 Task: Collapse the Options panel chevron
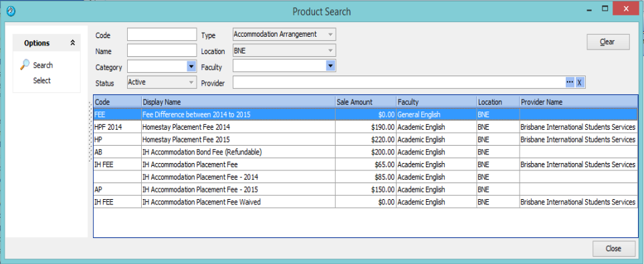pos(73,43)
